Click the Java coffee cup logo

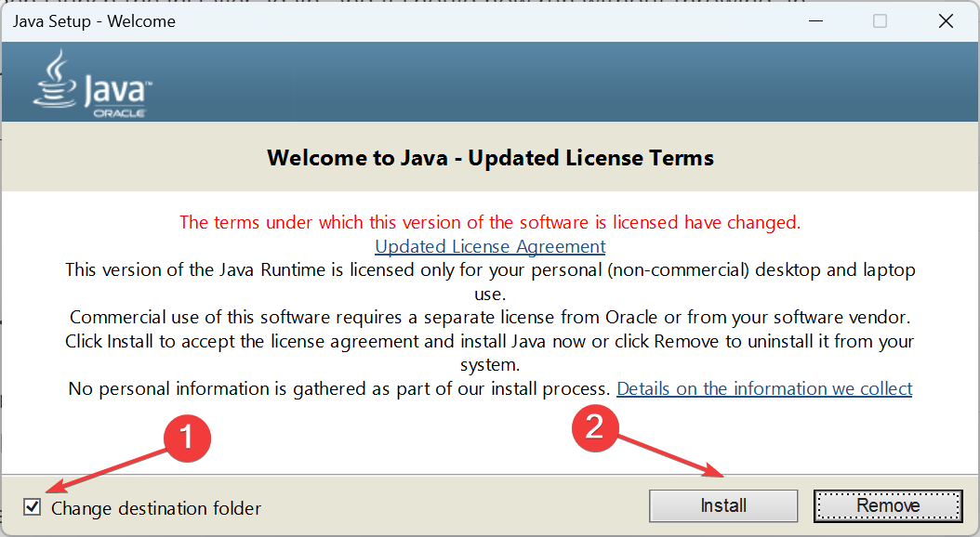pyautogui.click(x=55, y=79)
